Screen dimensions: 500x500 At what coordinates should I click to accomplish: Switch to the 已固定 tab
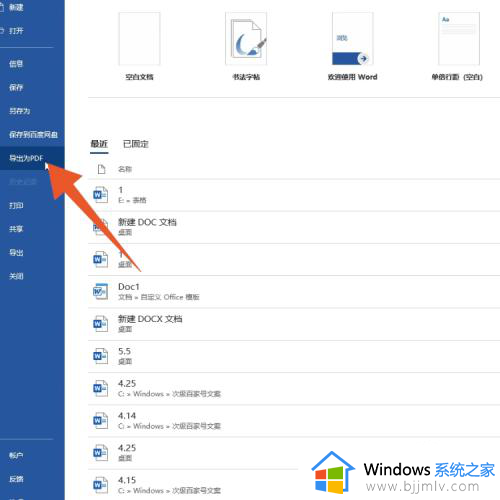click(136, 144)
